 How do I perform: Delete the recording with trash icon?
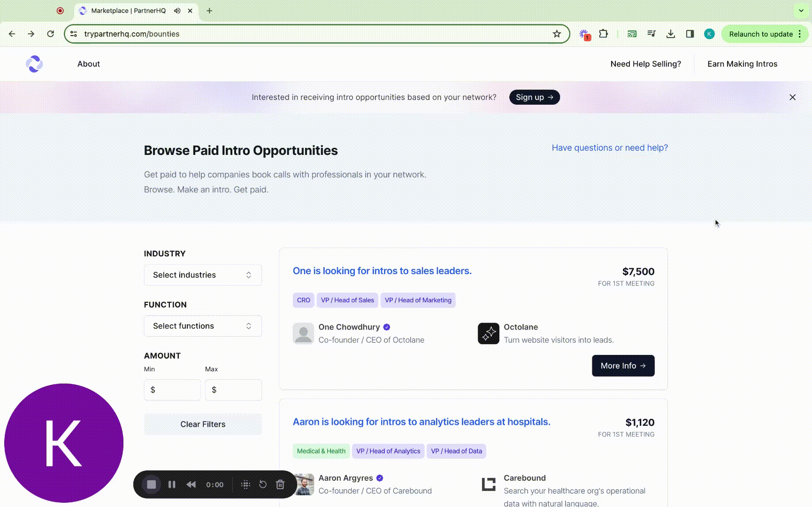coord(280,484)
